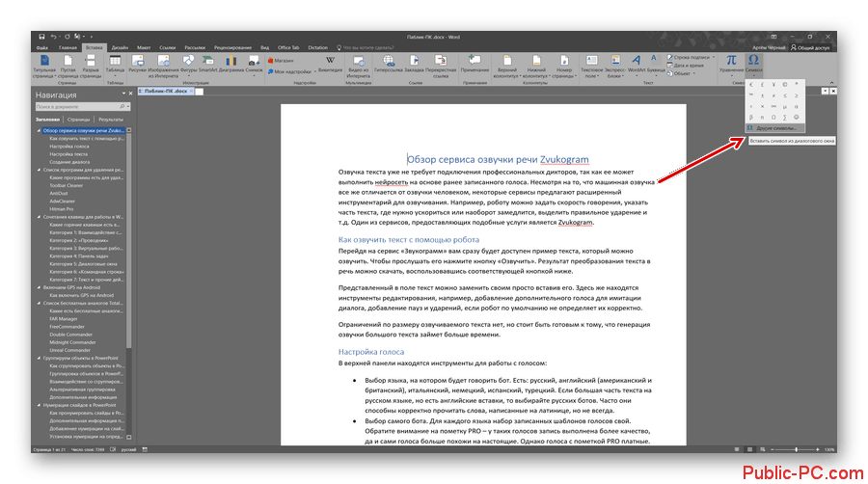This screenshot has width=868, height=484.
Task: Open the Фигуры shapes gallery
Action: pos(188,64)
